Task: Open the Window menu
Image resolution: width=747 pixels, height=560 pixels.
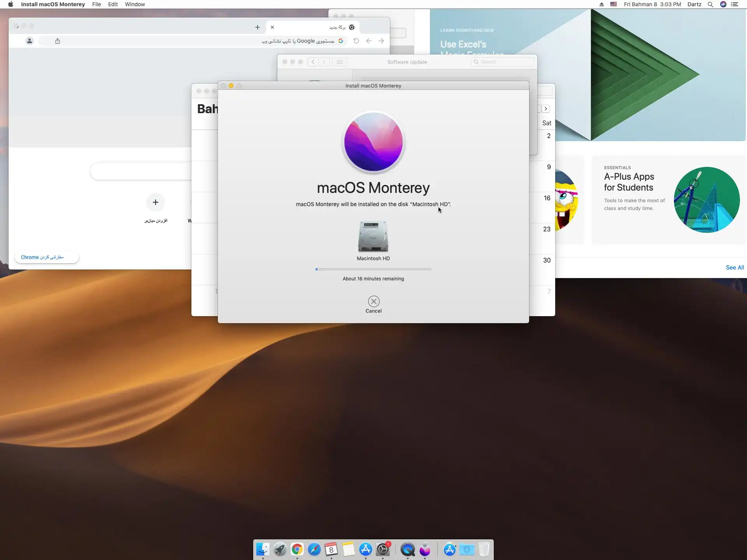Action: pyautogui.click(x=135, y=4)
